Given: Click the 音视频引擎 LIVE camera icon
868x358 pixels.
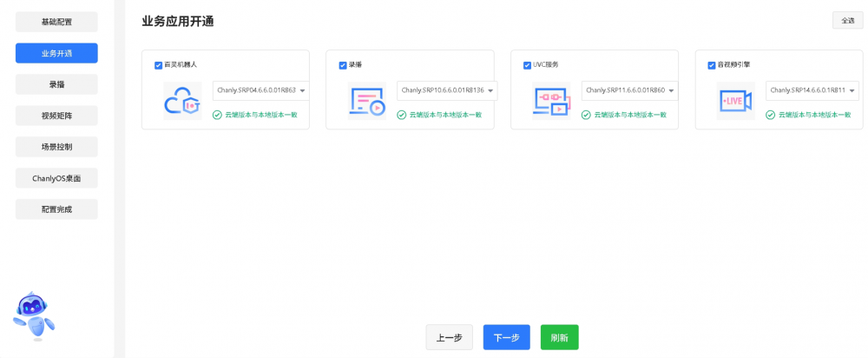Looking at the screenshot, I should click(x=735, y=102).
